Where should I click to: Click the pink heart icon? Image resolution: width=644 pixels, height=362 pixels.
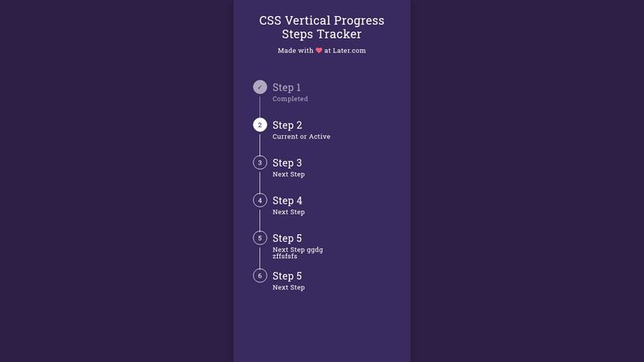(x=319, y=51)
